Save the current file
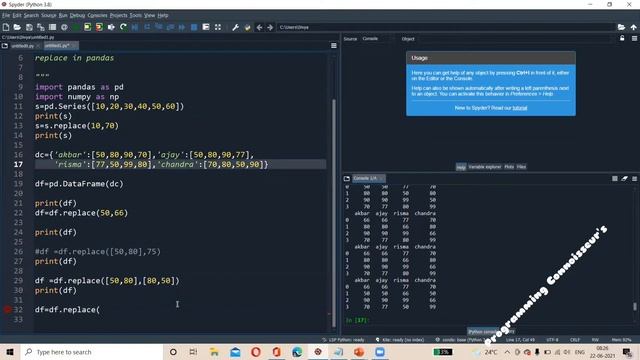Screen dimensions: 640x360 29,27
